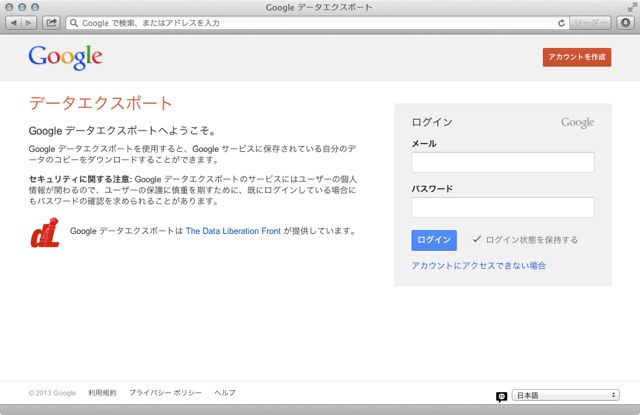Focus the メール input field
Image resolution: width=640 pixels, height=415 pixels.
pos(503,162)
